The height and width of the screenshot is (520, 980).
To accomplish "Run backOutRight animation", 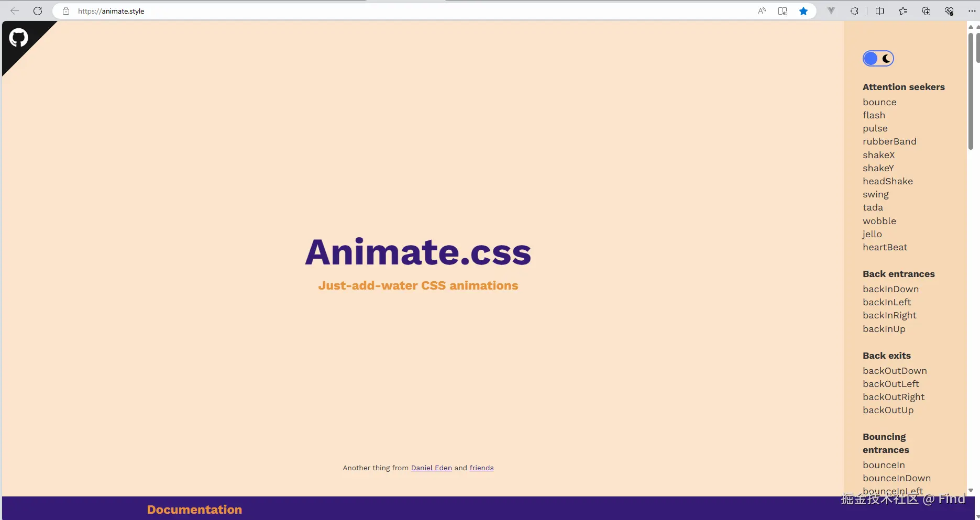I will [x=894, y=397].
